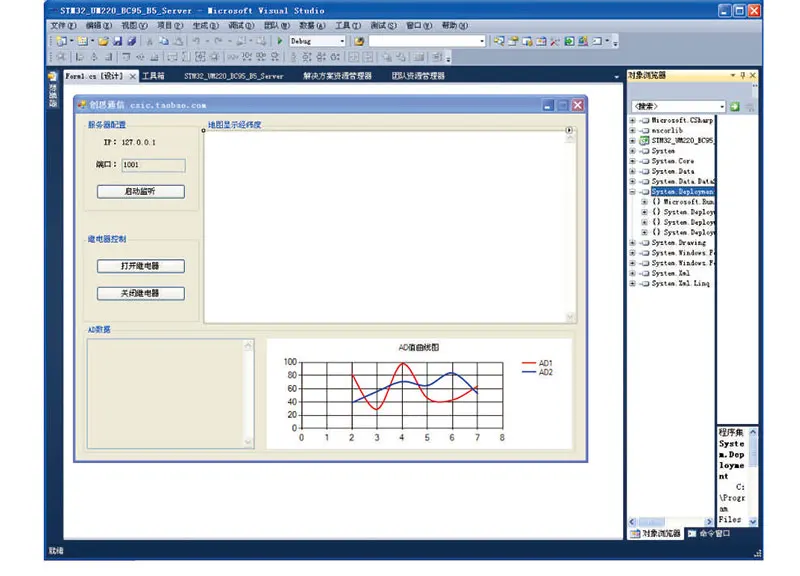The height and width of the screenshot is (576, 800).
Task: Click the AD值曲线图 chart title
Action: (418, 348)
